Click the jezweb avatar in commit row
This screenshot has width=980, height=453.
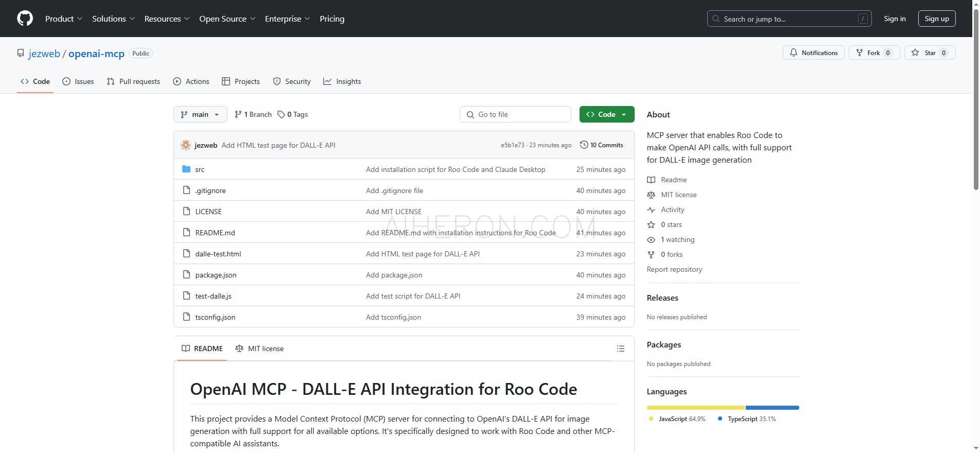(186, 145)
